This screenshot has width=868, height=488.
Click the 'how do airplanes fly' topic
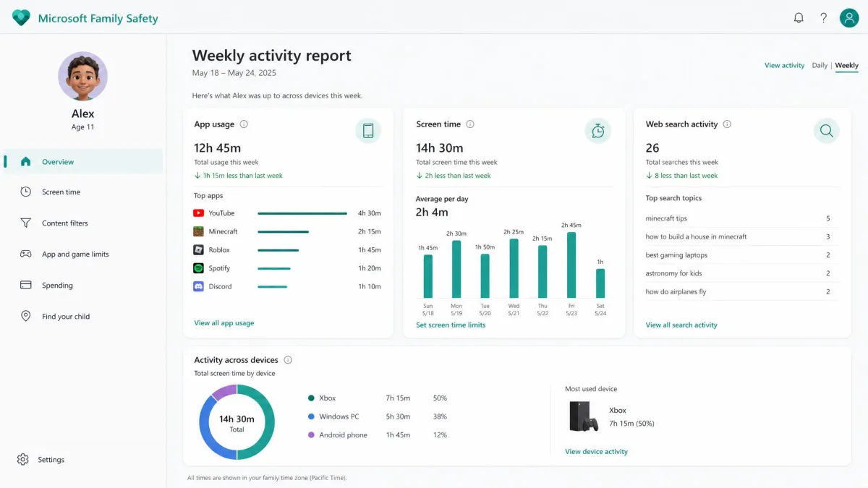tap(676, 291)
